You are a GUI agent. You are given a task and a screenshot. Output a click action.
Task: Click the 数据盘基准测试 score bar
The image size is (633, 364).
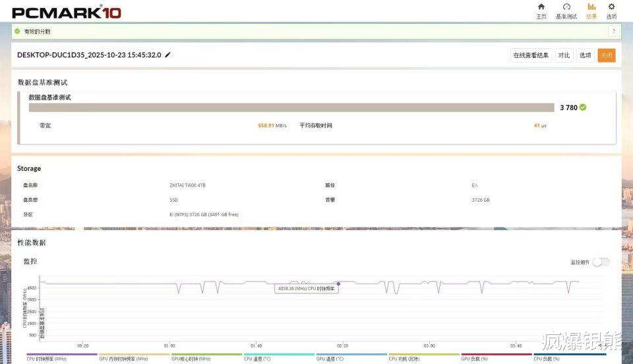(x=291, y=107)
